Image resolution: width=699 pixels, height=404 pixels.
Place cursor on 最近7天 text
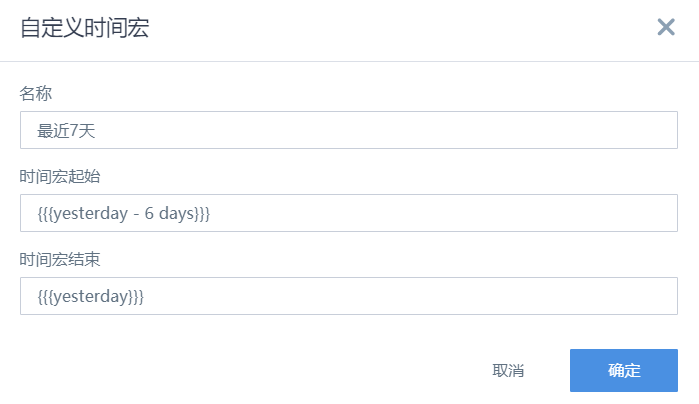point(66,131)
